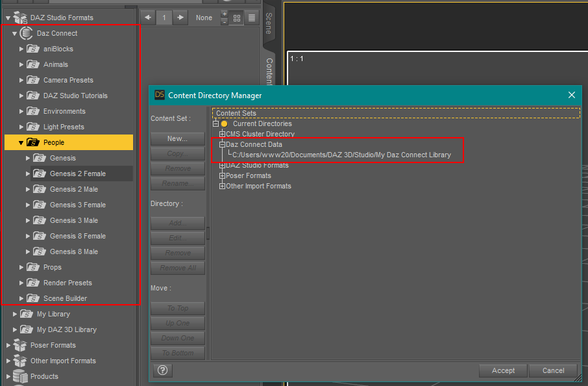Click the Camera Presets folder icon

click(33, 80)
